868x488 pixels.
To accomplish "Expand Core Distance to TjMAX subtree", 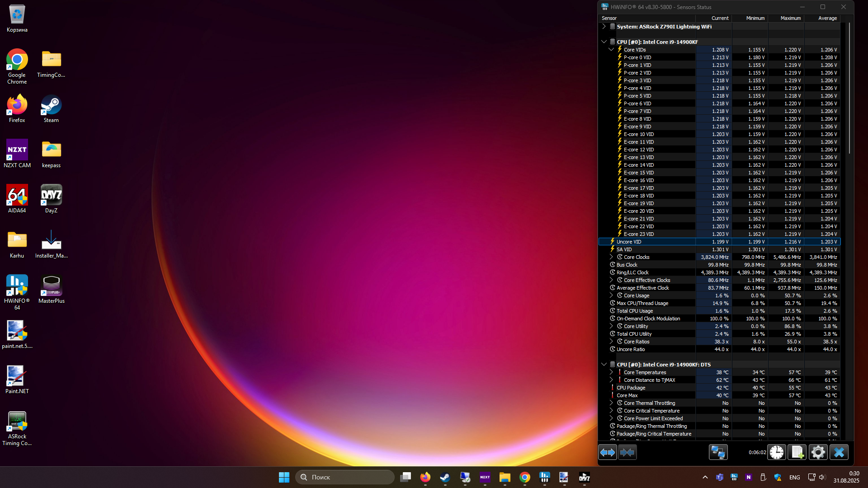I will coord(611,380).
